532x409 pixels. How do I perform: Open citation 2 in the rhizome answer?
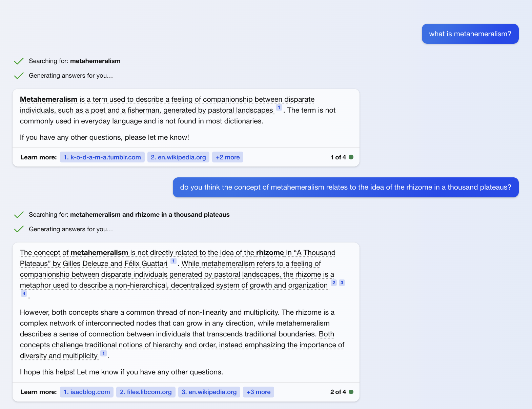(x=334, y=283)
